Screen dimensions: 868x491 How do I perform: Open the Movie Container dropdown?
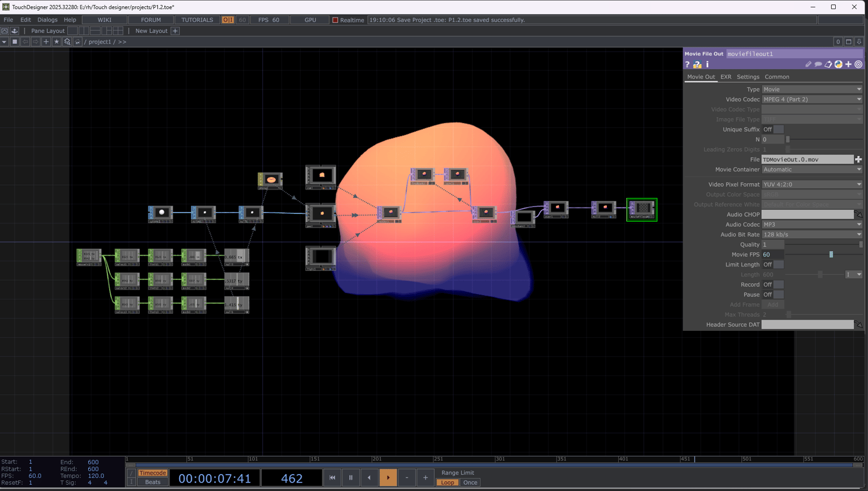[812, 170]
